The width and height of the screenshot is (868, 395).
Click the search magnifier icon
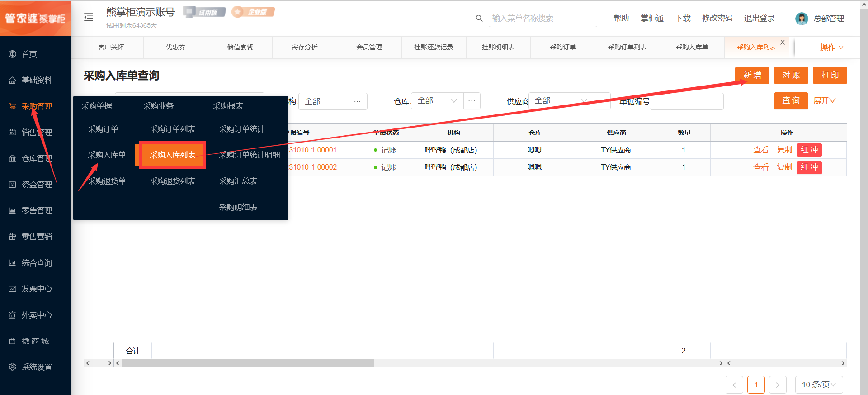(x=479, y=18)
